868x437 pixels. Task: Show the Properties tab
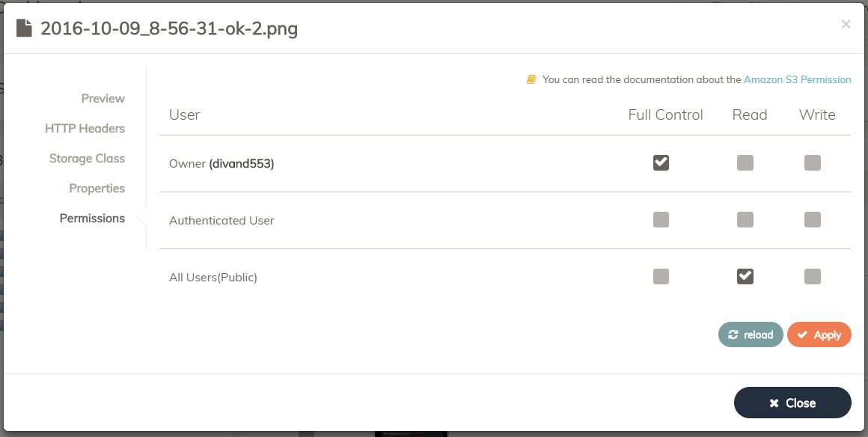[x=97, y=189]
